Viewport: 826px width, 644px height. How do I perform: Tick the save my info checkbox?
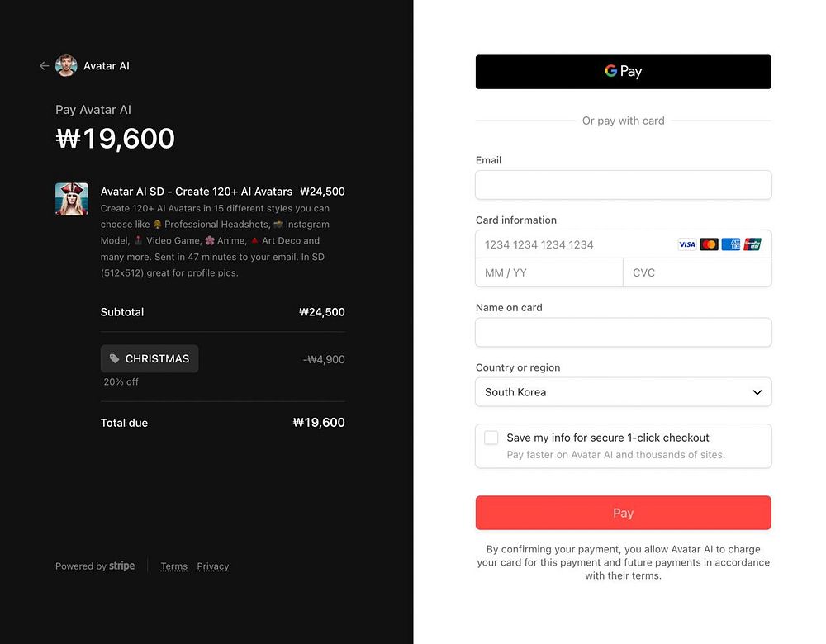(491, 438)
